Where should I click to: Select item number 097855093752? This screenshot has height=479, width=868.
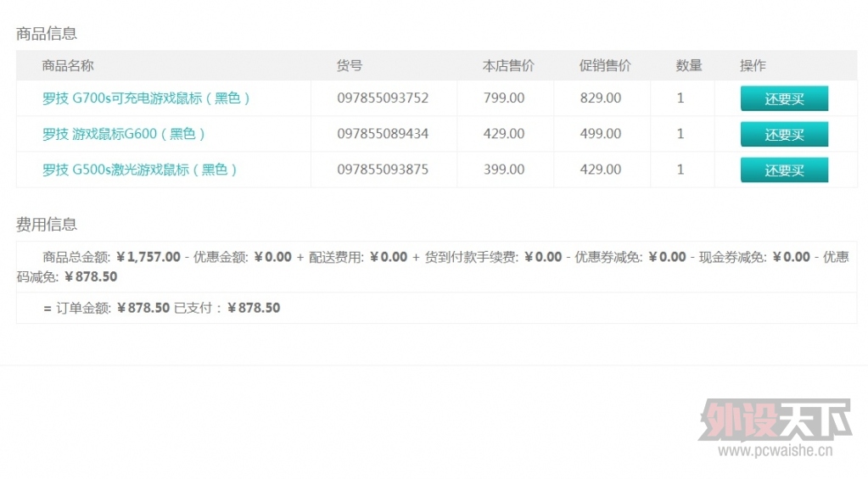click(383, 97)
